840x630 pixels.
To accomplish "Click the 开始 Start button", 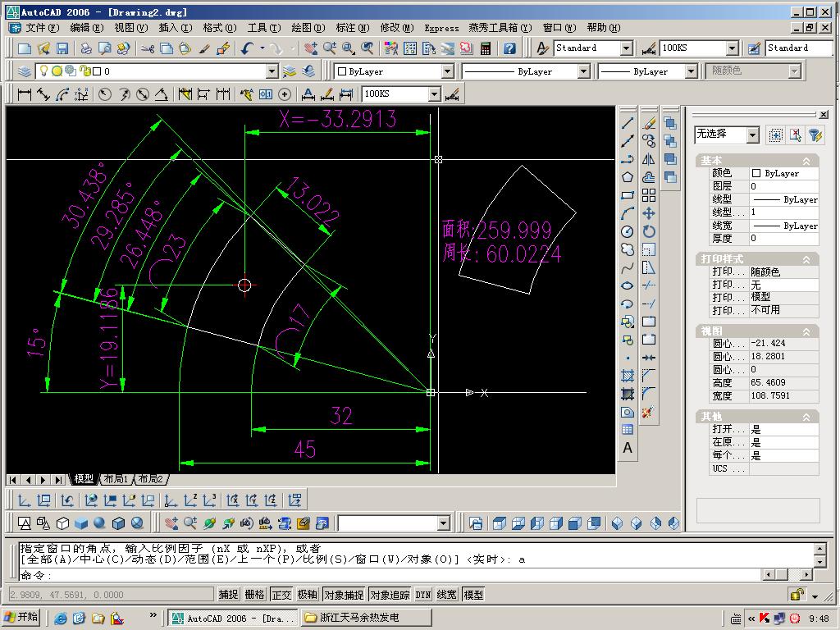I will pos(22,617).
